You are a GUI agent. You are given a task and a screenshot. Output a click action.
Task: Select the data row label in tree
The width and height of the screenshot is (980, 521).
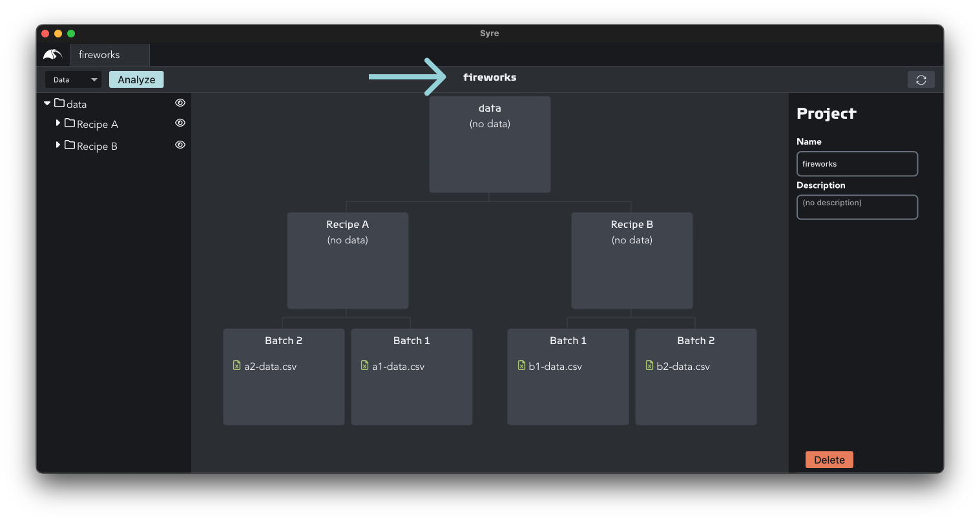click(x=76, y=104)
